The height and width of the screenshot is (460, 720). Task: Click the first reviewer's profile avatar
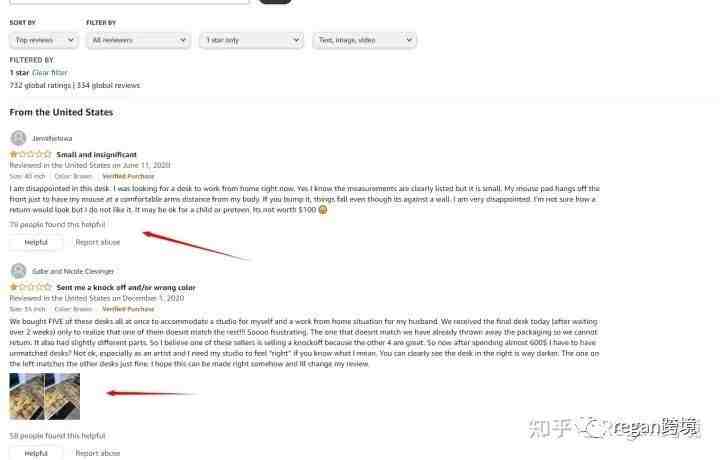point(18,138)
